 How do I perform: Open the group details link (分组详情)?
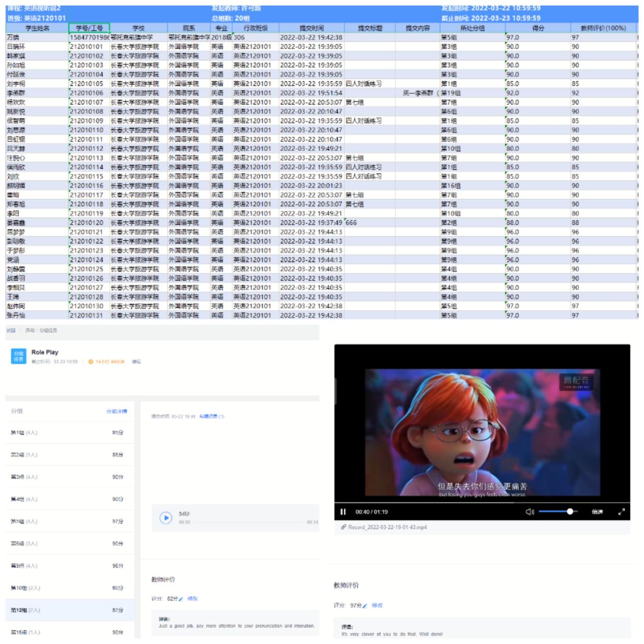(117, 411)
